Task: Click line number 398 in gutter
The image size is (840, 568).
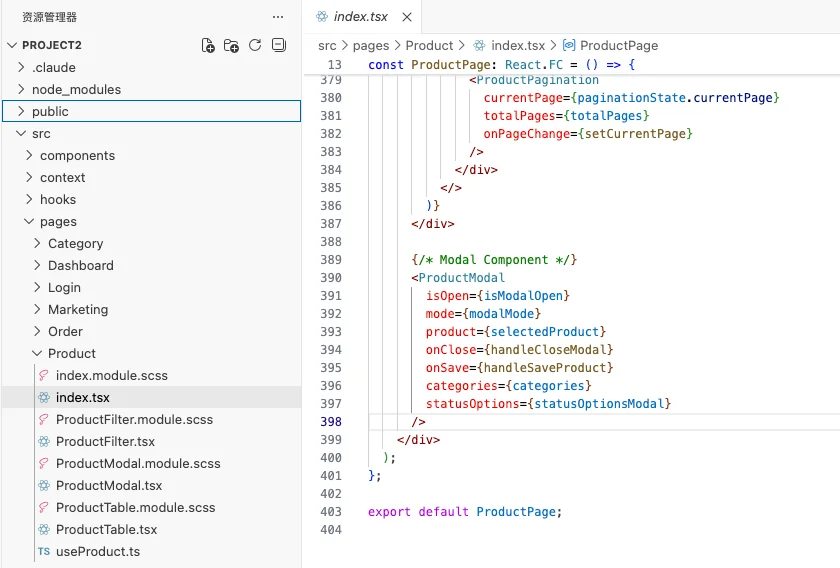Action: (330, 422)
